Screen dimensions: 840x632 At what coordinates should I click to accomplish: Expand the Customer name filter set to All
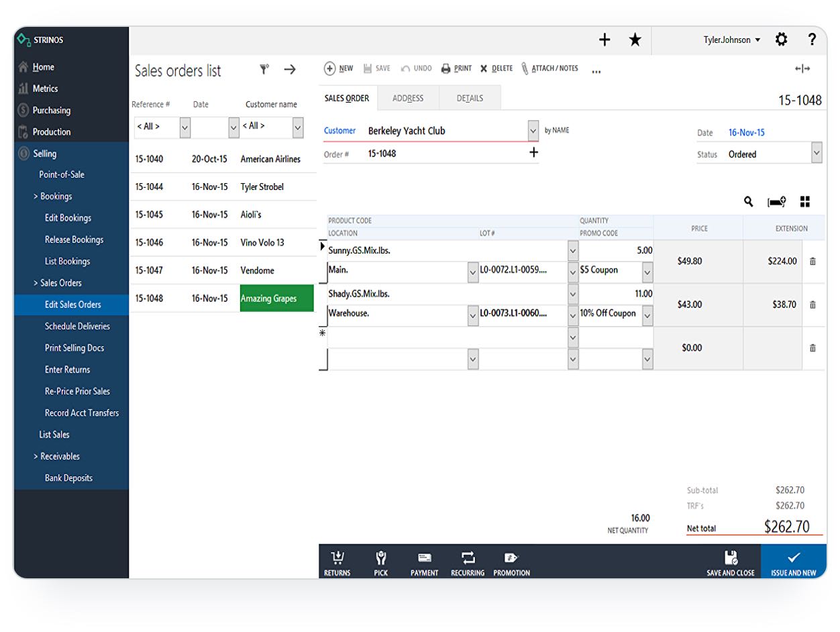pyautogui.click(x=297, y=127)
